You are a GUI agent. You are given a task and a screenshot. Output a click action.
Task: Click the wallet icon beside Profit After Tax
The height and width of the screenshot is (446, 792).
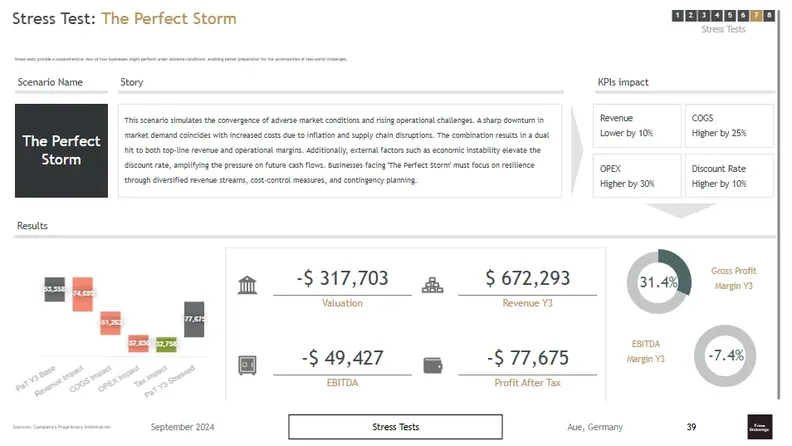coord(433,365)
